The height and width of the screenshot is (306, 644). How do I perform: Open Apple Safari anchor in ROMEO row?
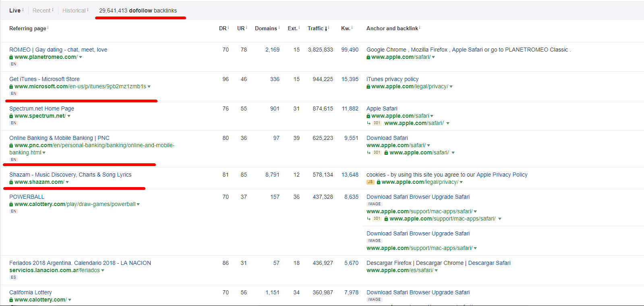467,50
